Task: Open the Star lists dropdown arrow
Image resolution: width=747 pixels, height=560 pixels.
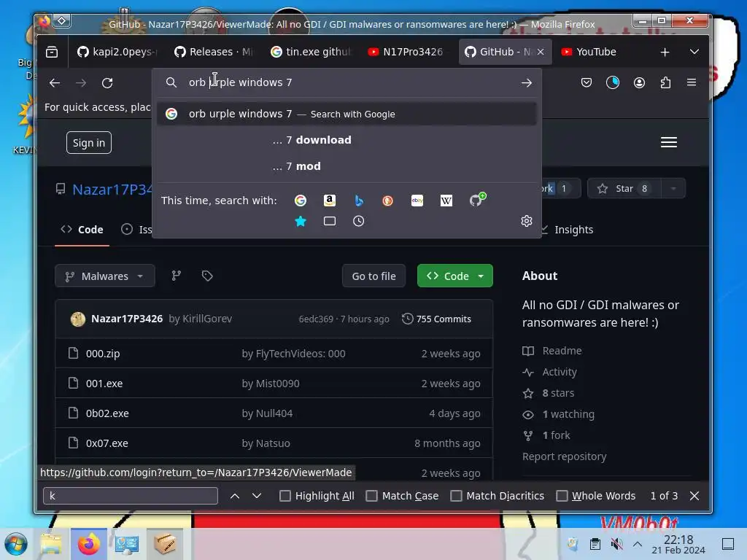Action: [673, 189]
